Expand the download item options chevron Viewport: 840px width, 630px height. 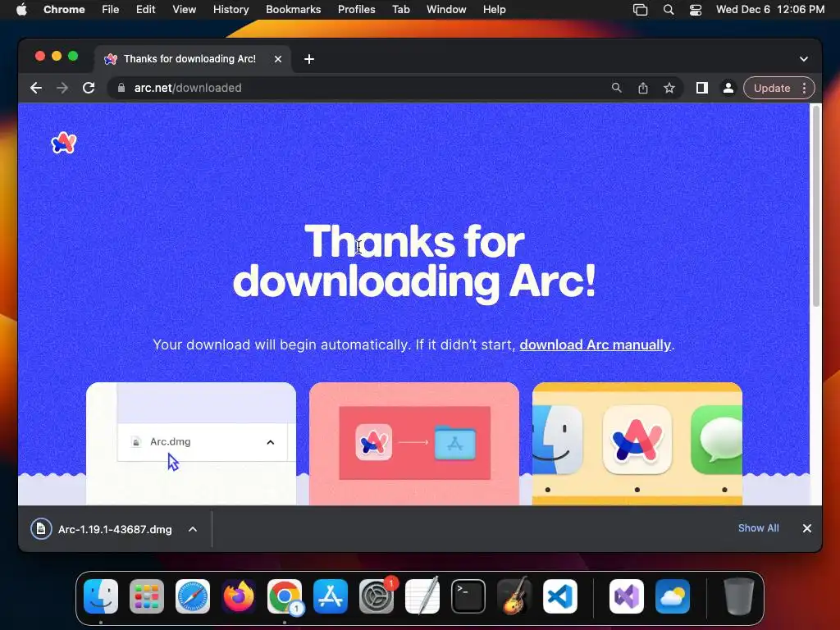pyautogui.click(x=193, y=529)
